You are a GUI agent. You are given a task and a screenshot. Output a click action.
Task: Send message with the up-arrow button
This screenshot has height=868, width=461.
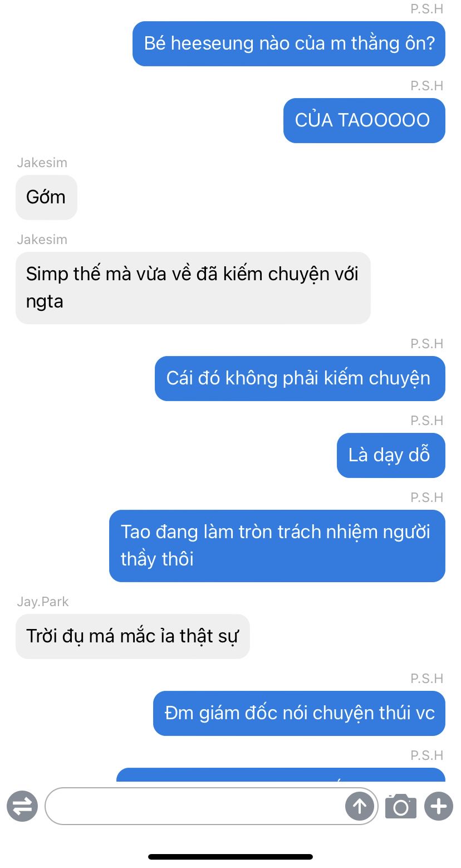pyautogui.click(x=360, y=806)
